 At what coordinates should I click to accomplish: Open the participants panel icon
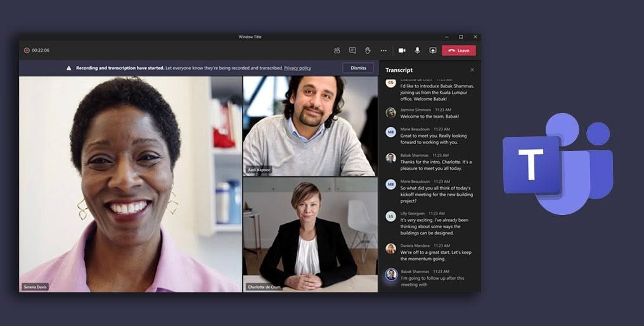(x=337, y=50)
